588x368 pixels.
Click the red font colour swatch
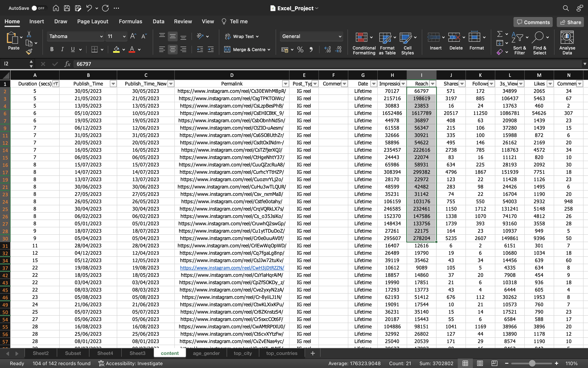pos(132,50)
